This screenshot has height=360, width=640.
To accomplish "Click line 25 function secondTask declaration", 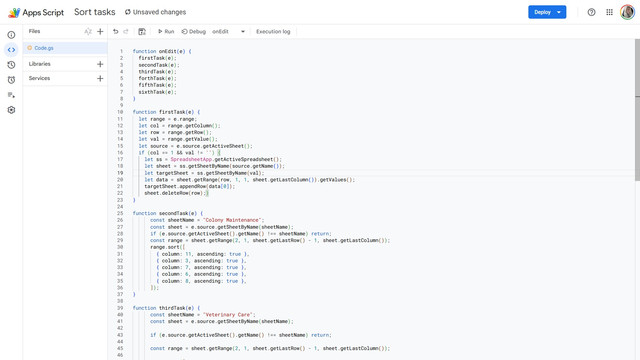I will pyautogui.click(x=168, y=213).
